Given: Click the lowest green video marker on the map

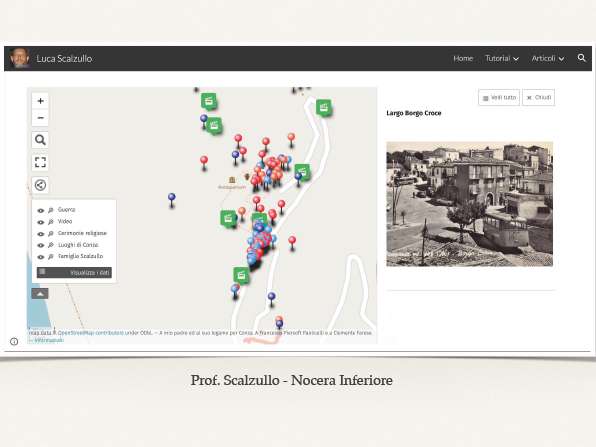Looking at the screenshot, I should [241, 275].
